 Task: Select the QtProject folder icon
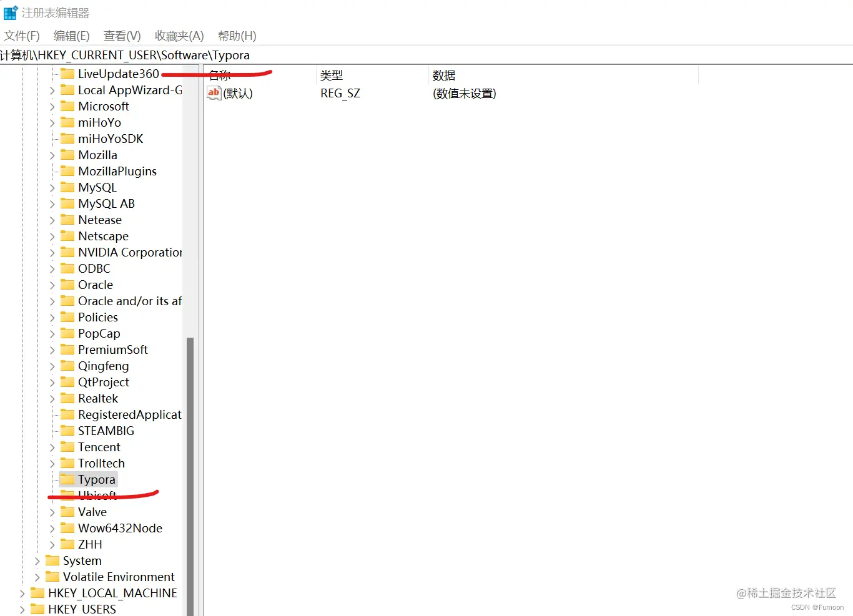[67, 382]
